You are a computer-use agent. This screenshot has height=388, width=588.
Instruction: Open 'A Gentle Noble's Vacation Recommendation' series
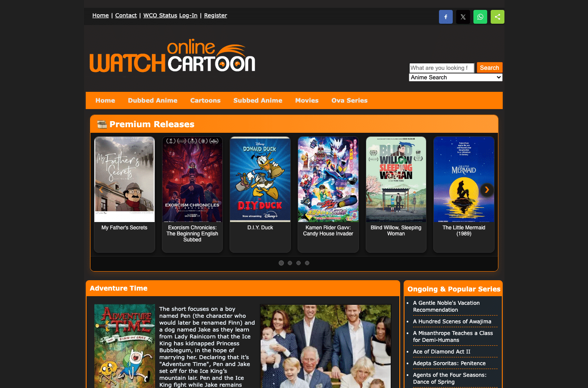pyautogui.click(x=446, y=307)
